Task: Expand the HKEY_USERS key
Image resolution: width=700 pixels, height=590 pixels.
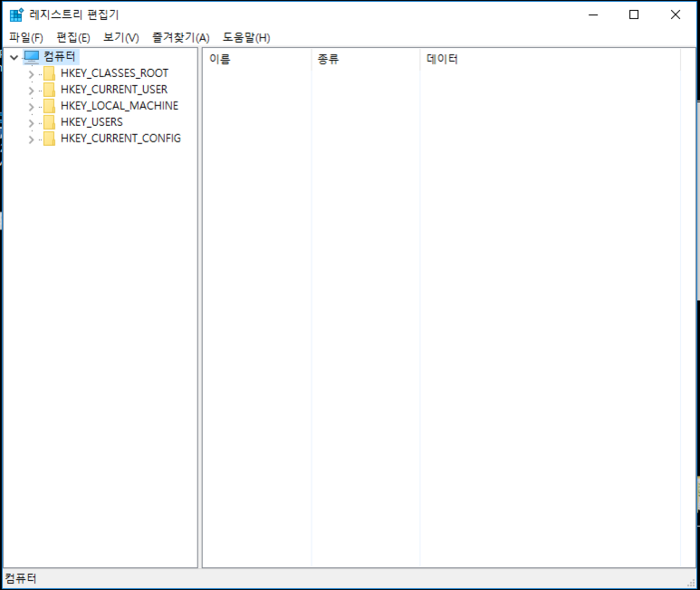Action: point(31,123)
